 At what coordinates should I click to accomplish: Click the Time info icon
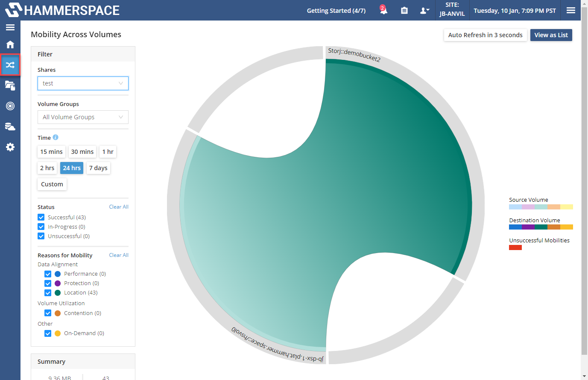tap(56, 137)
